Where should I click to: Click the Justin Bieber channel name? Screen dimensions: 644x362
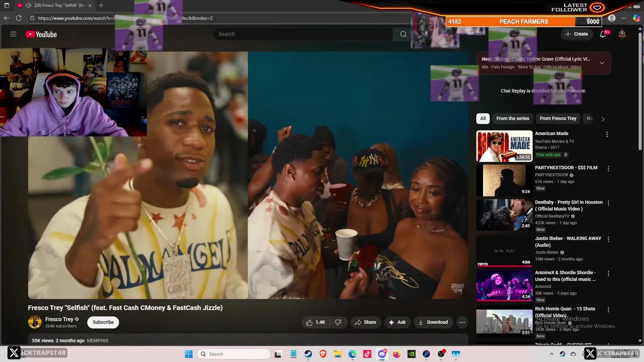tap(547, 252)
